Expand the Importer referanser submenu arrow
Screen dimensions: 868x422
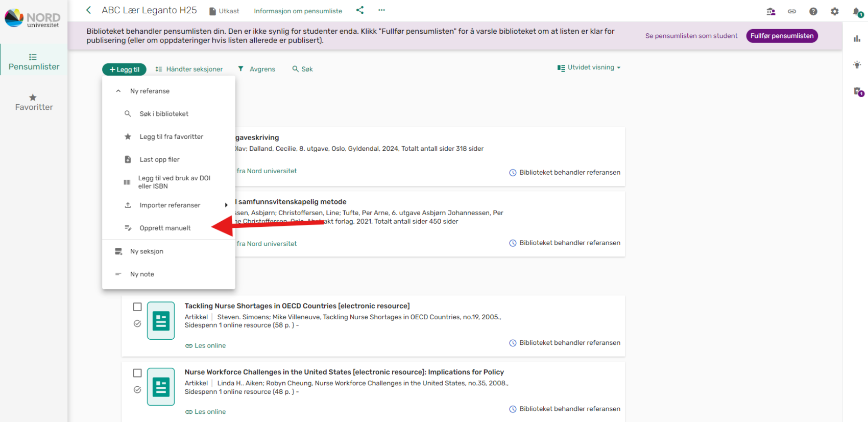[226, 205]
